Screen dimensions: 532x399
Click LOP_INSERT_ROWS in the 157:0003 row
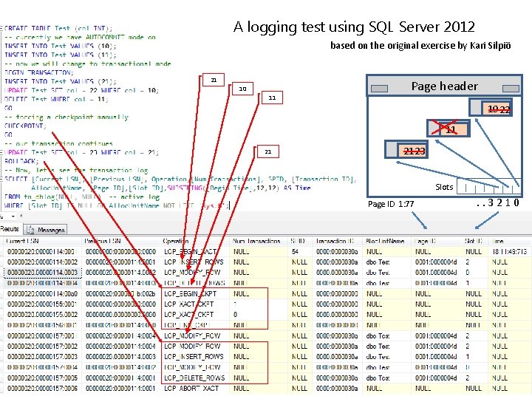click(x=194, y=357)
